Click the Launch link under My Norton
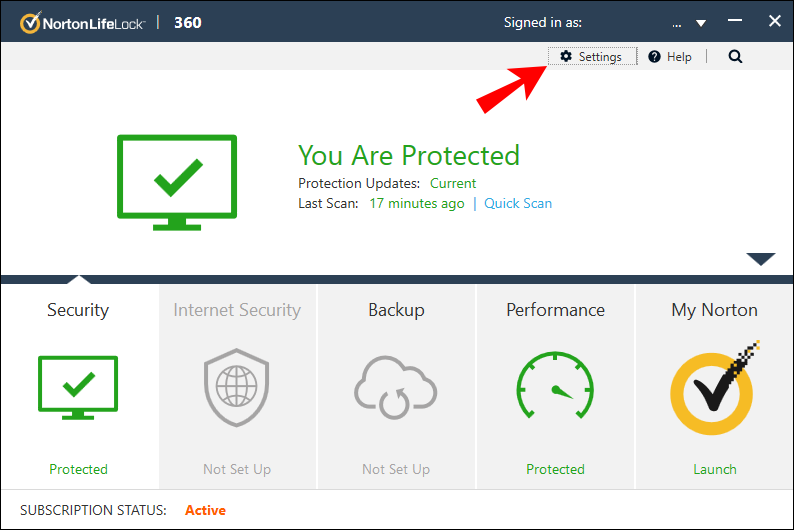This screenshot has width=794, height=530. click(x=714, y=469)
